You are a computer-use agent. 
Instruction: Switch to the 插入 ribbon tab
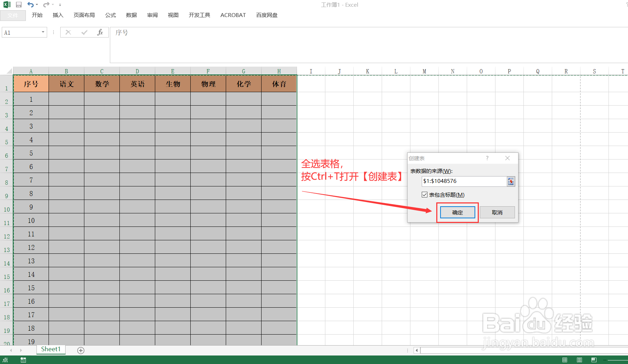tap(58, 15)
